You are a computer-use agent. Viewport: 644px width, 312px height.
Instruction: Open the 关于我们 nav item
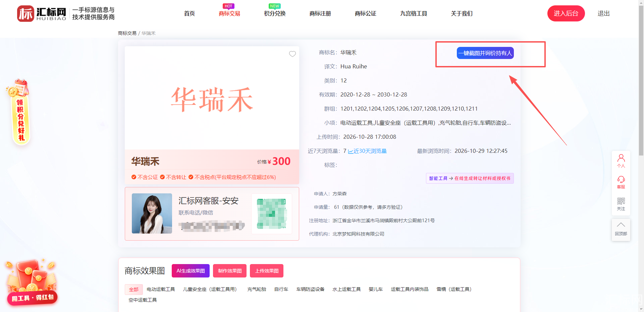tap(462, 13)
